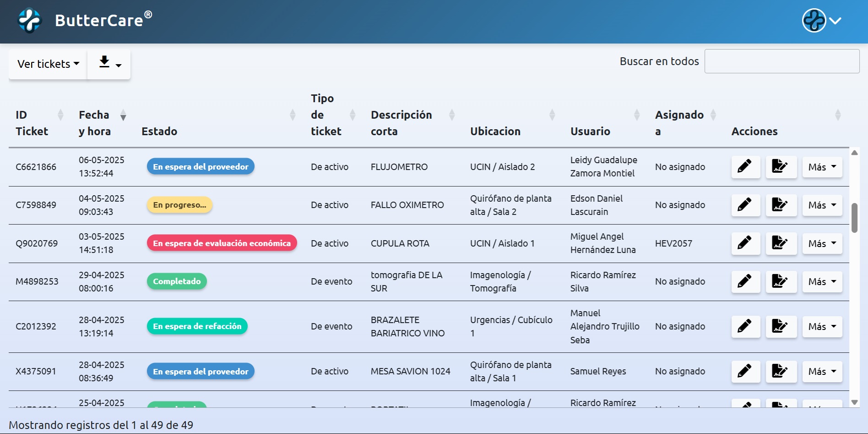
Task: Expand the Ver tickets dropdown
Action: point(48,64)
